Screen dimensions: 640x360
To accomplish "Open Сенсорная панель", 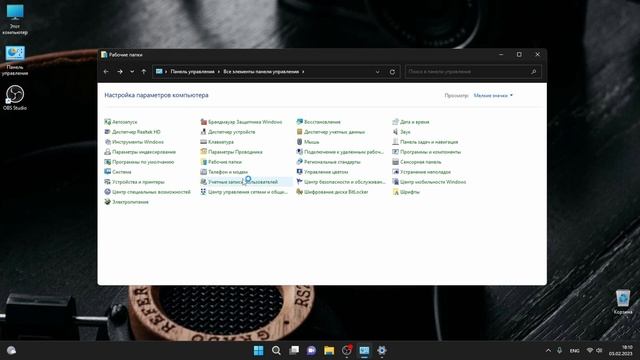I will [417, 162].
